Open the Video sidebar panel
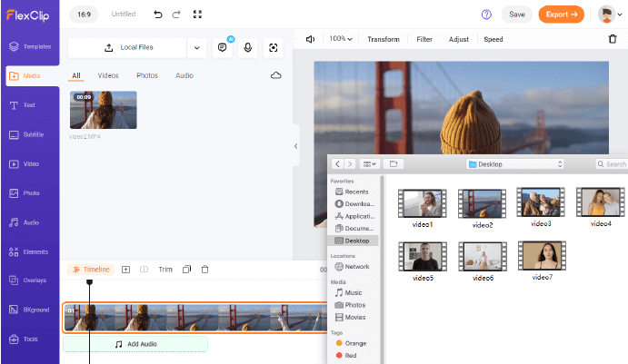 click(x=24, y=164)
